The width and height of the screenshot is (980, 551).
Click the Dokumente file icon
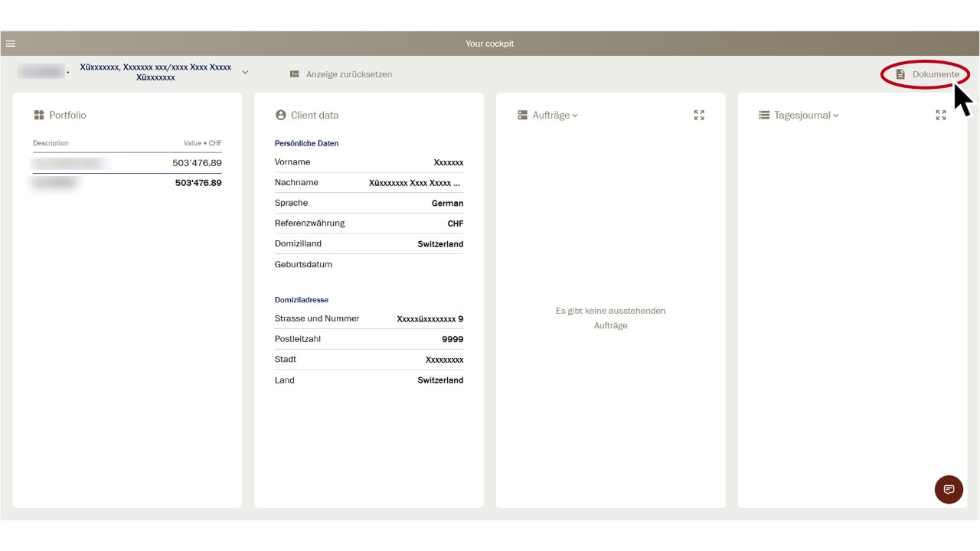[x=900, y=74]
